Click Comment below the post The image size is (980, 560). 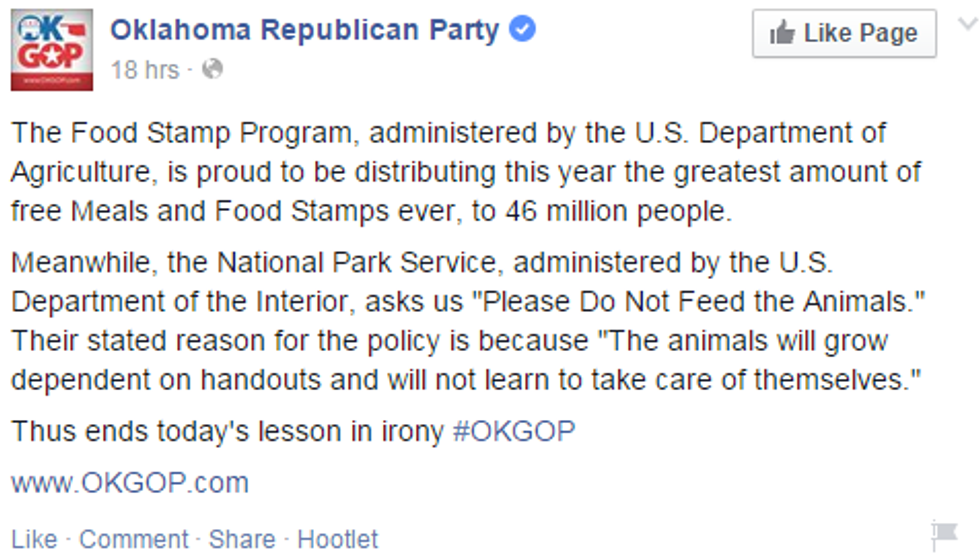pyautogui.click(x=133, y=540)
